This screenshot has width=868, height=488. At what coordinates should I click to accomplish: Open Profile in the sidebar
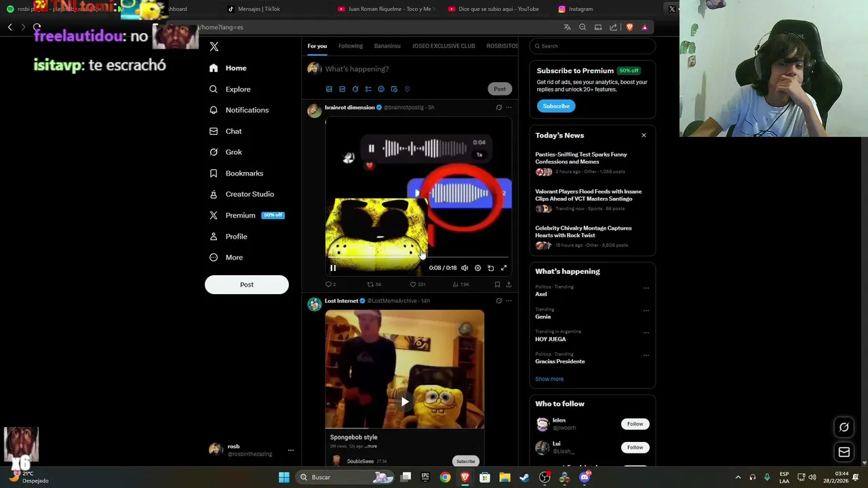(x=229, y=237)
